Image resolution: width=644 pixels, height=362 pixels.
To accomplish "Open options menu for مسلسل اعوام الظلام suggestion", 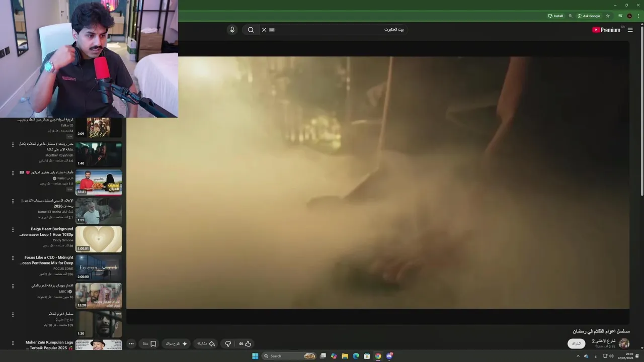I will (13, 314).
